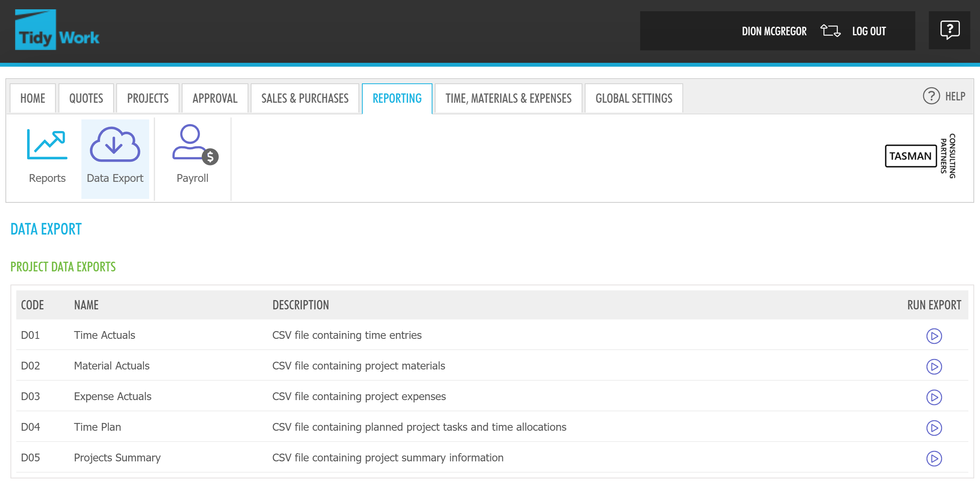Viewport: 980px width, 504px height.
Task: Click the Data Export page heading
Action: (46, 229)
